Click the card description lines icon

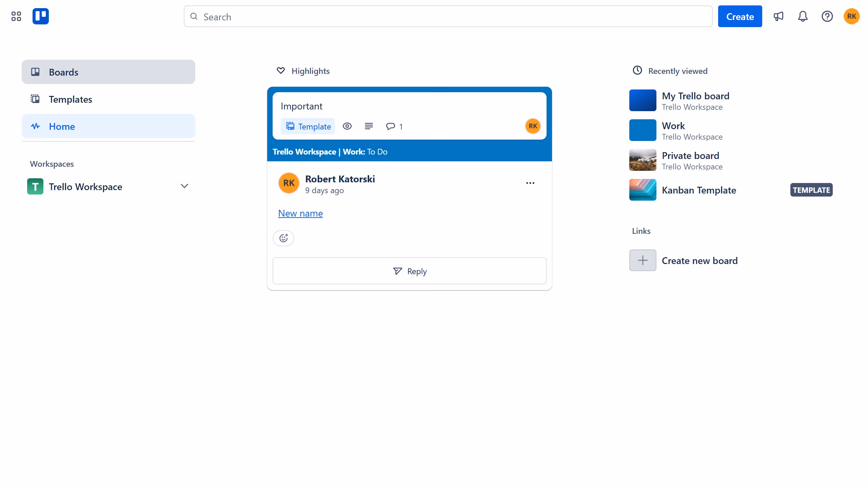pos(369,126)
